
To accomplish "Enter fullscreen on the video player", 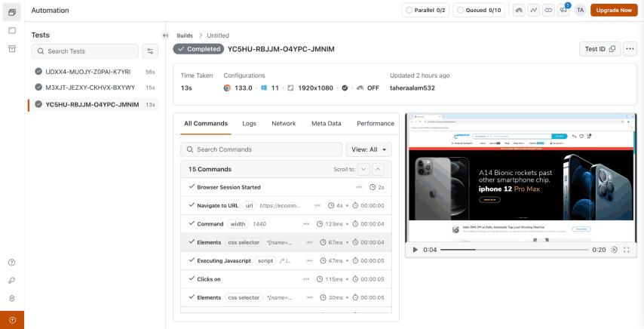I will [627, 250].
